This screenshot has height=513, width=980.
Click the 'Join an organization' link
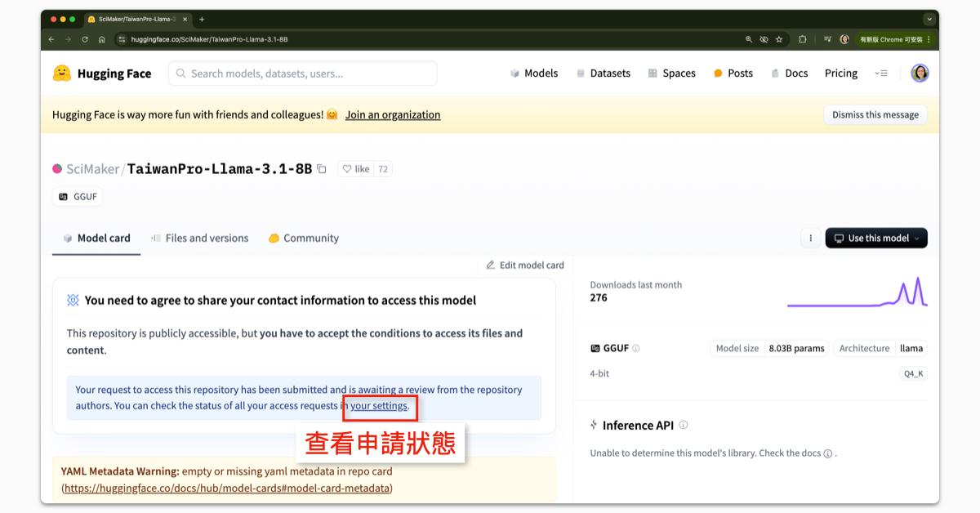coord(393,115)
